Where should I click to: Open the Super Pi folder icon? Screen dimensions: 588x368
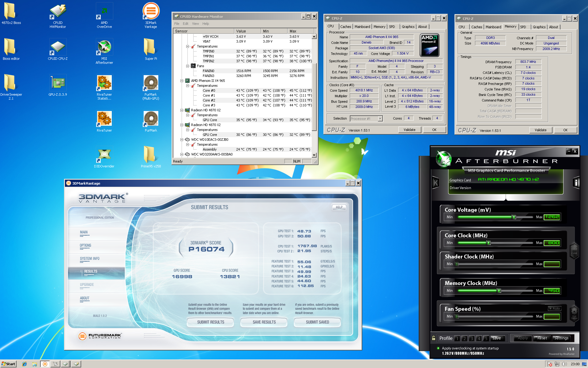click(151, 50)
